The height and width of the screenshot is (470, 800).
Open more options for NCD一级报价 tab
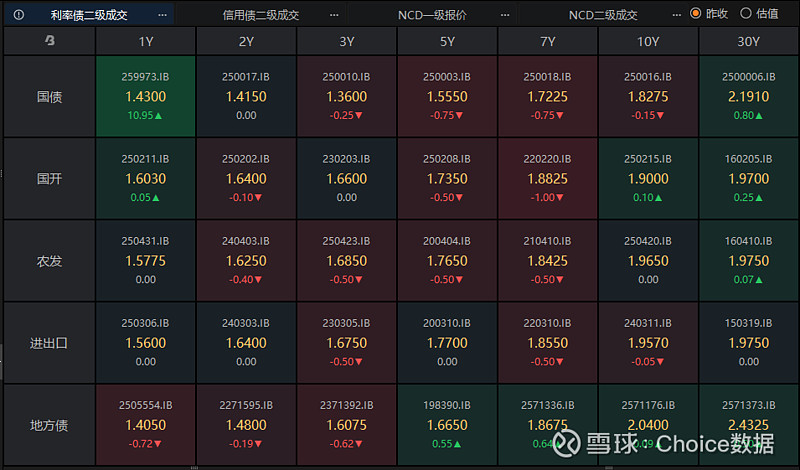505,15
